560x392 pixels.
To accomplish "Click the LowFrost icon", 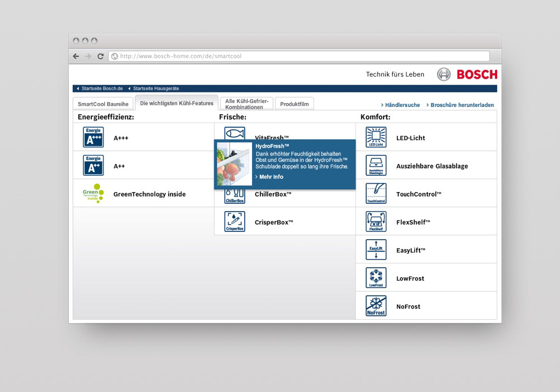I will pyautogui.click(x=376, y=277).
